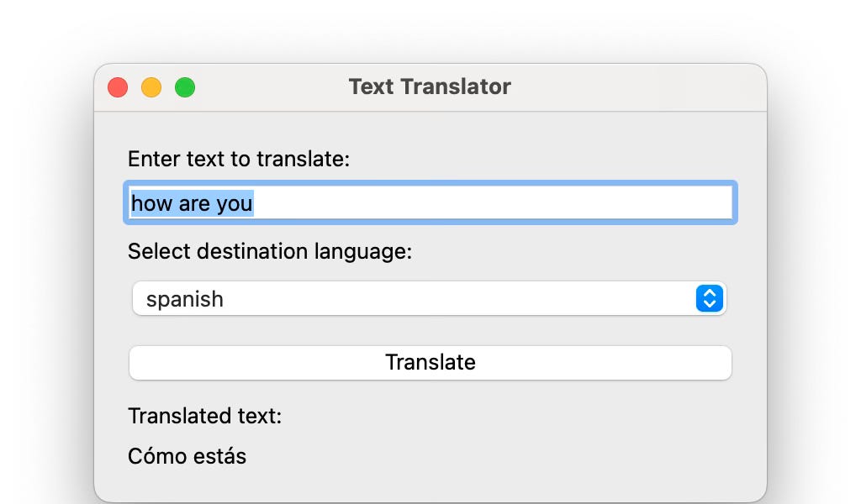
Task: Click the yellow minimize button
Action: [x=151, y=87]
